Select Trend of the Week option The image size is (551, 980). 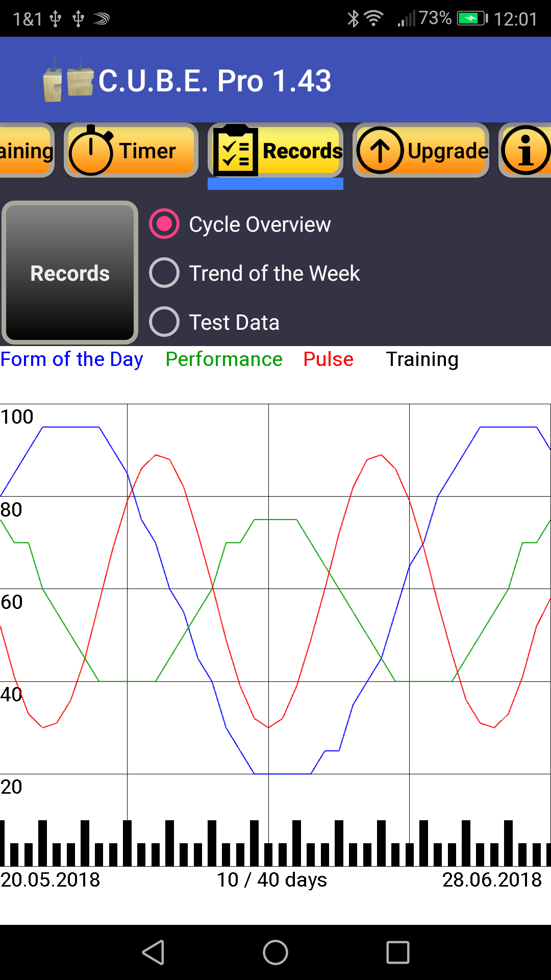coord(164,273)
